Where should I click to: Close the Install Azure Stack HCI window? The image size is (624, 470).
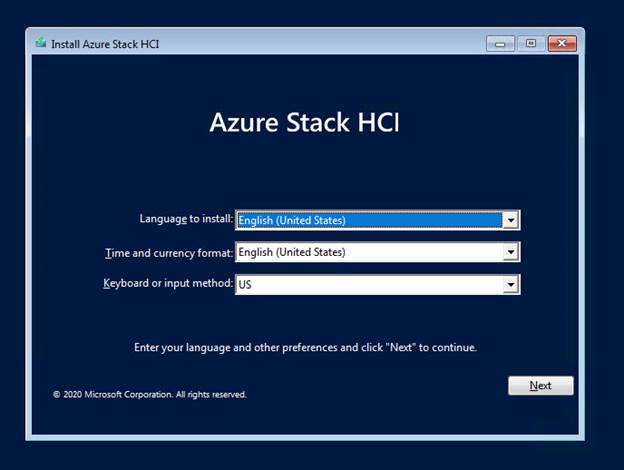point(562,44)
